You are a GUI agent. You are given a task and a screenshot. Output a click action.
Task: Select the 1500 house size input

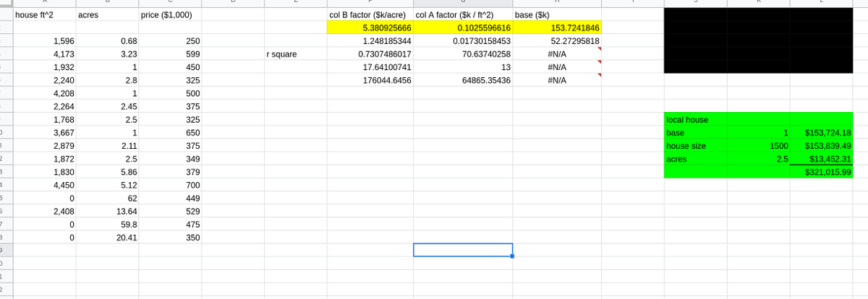(758, 146)
